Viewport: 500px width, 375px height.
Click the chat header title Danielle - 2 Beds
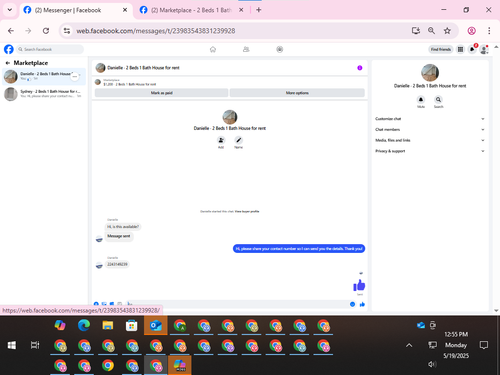coord(143,68)
